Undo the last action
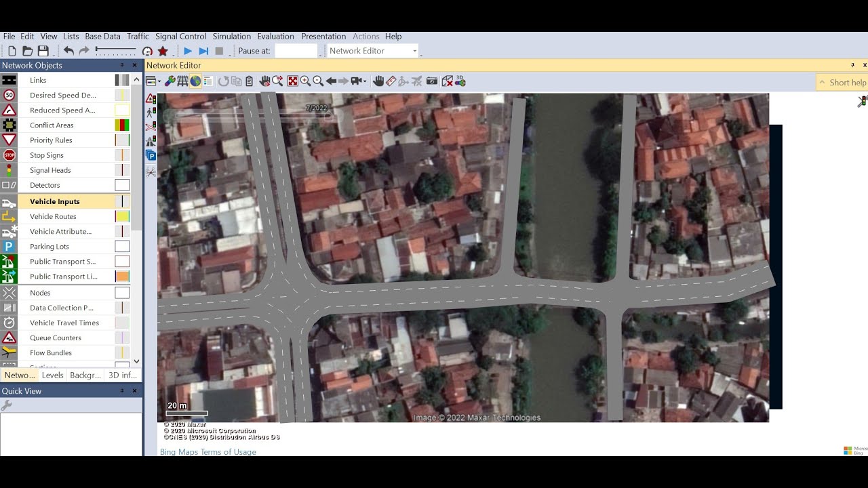Image resolution: width=868 pixels, height=488 pixels. click(x=68, y=51)
